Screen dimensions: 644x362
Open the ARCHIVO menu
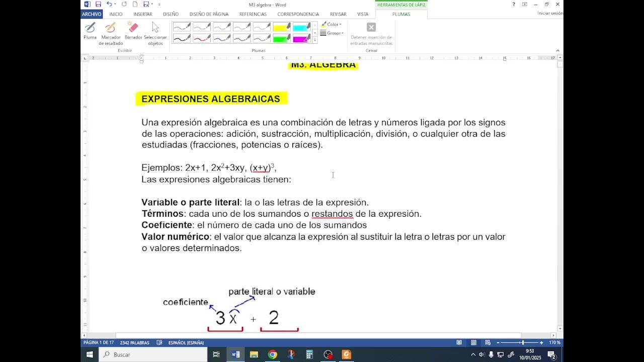92,14
